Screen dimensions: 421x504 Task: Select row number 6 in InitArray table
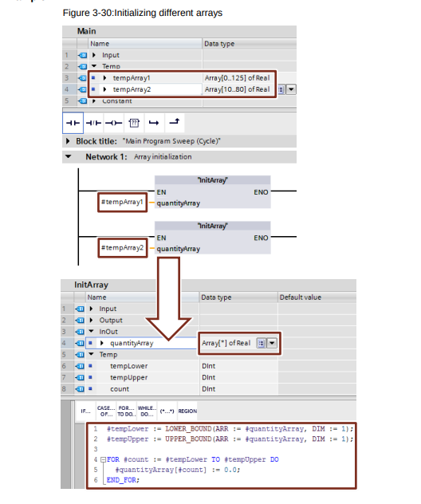[x=64, y=366]
